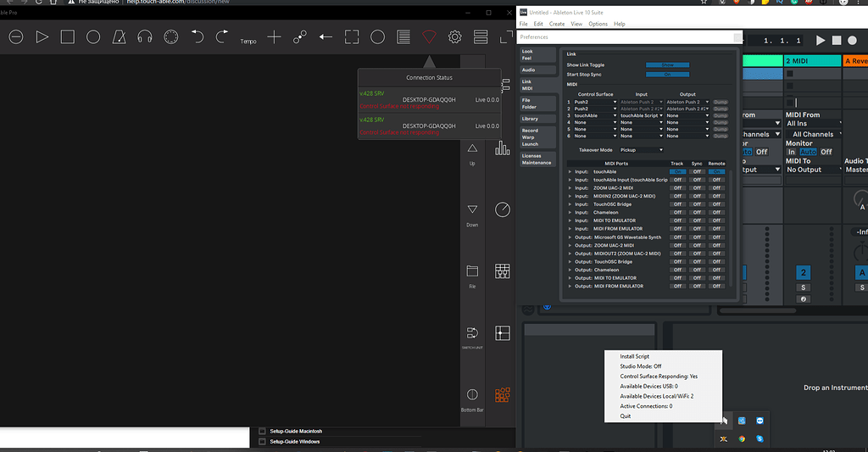The image size is (868, 452).
Task: Click the Up arrow in touchAble sidebar
Action: point(472,148)
